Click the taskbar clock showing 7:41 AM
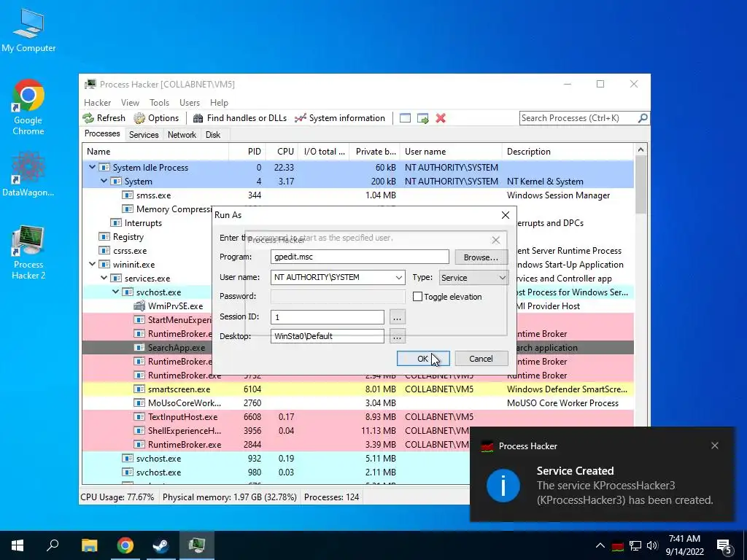The image size is (747, 560). pyautogui.click(x=684, y=545)
